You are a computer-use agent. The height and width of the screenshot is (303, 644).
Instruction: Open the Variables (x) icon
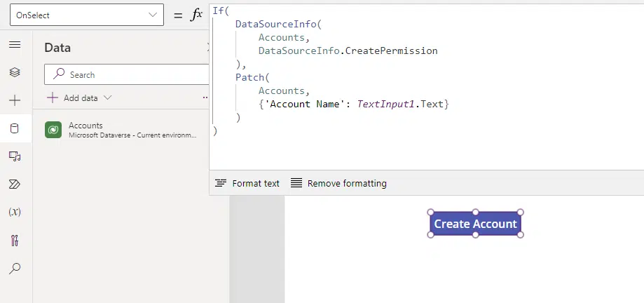(15, 212)
